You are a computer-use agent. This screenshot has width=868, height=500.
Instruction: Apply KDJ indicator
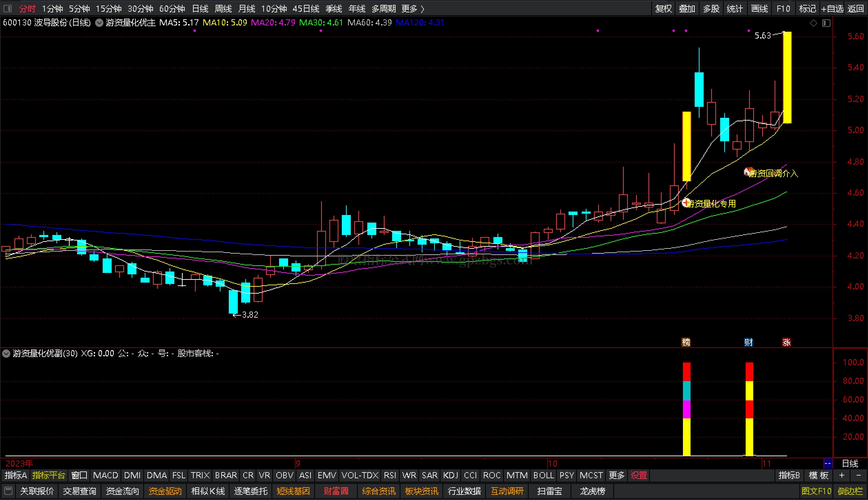pyautogui.click(x=450, y=476)
